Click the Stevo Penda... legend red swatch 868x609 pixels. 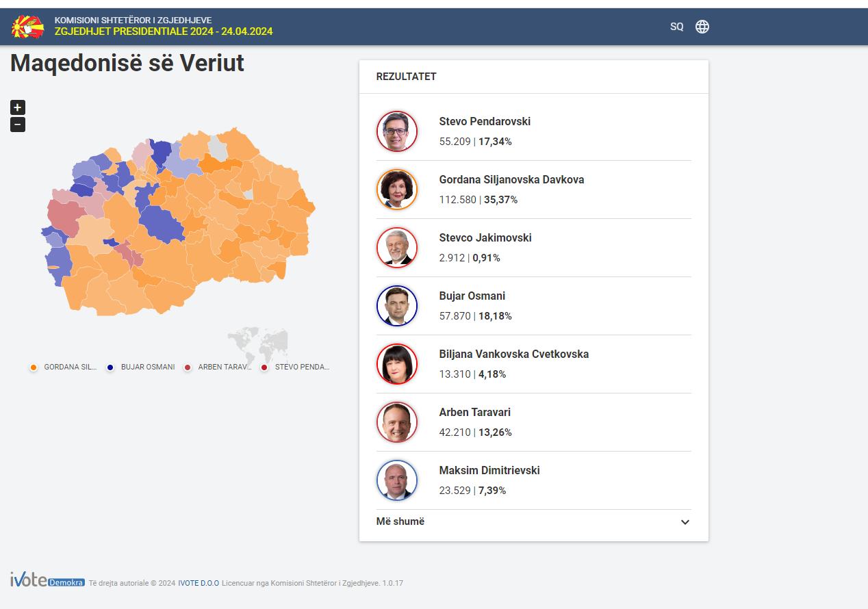[x=264, y=367]
